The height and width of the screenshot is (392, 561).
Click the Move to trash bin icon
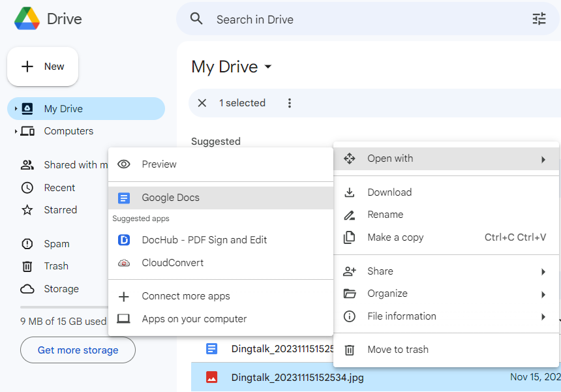click(x=349, y=350)
